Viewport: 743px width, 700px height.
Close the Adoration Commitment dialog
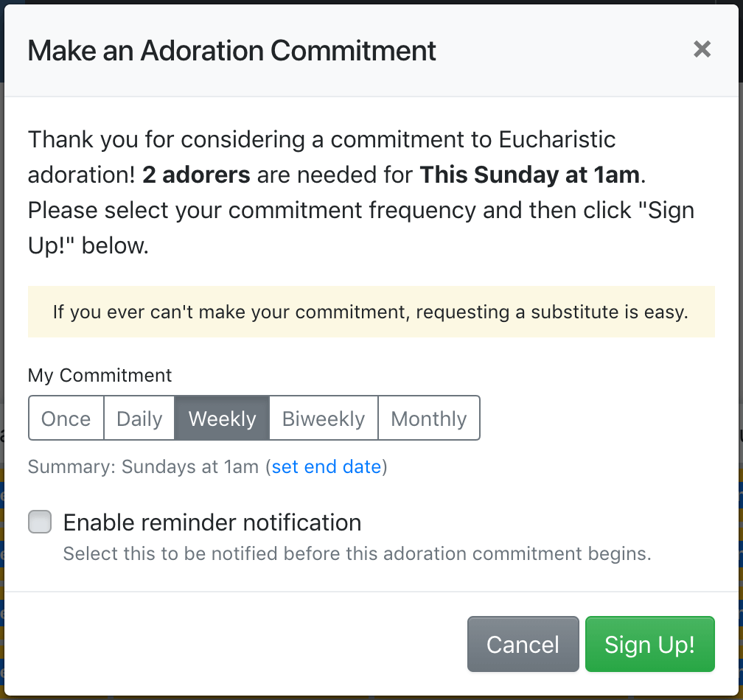click(702, 49)
